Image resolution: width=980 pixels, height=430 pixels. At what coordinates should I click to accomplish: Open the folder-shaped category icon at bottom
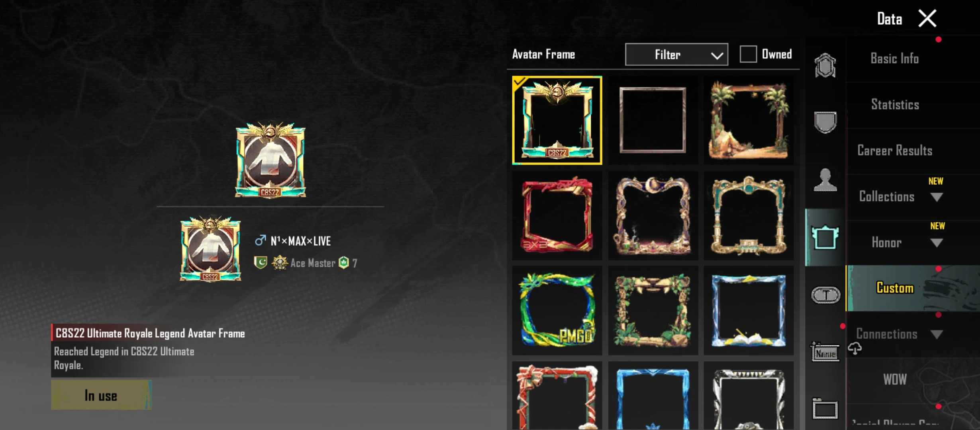[825, 409]
